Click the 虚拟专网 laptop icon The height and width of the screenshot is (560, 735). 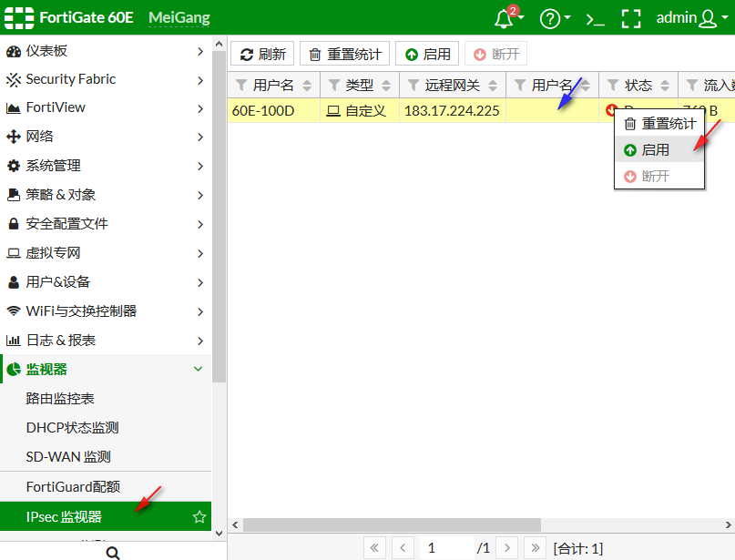coord(14,253)
